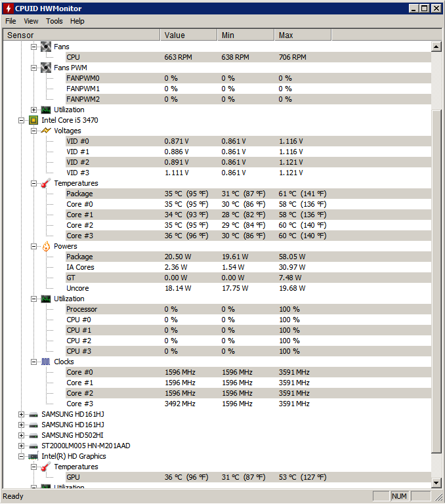
Task: Click the Value column header
Action: click(x=188, y=35)
